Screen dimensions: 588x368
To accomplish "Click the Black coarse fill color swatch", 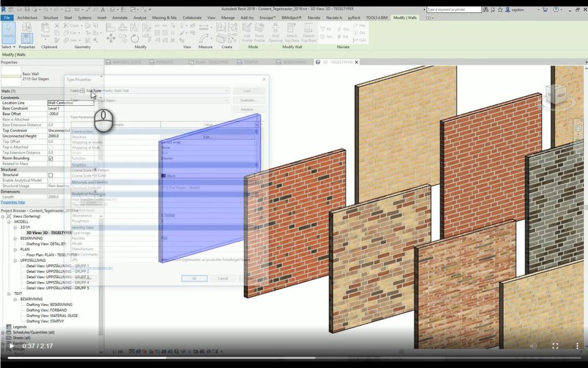I will pyautogui.click(x=164, y=176).
